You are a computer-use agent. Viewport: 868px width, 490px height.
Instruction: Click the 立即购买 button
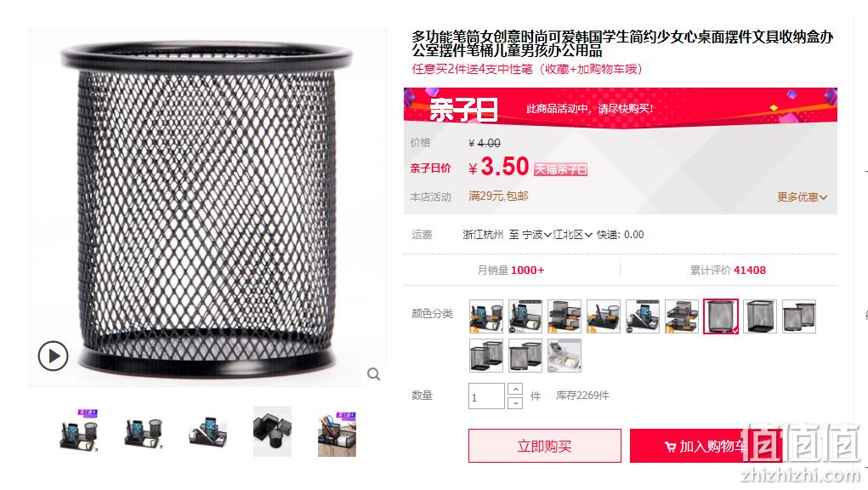tap(545, 446)
